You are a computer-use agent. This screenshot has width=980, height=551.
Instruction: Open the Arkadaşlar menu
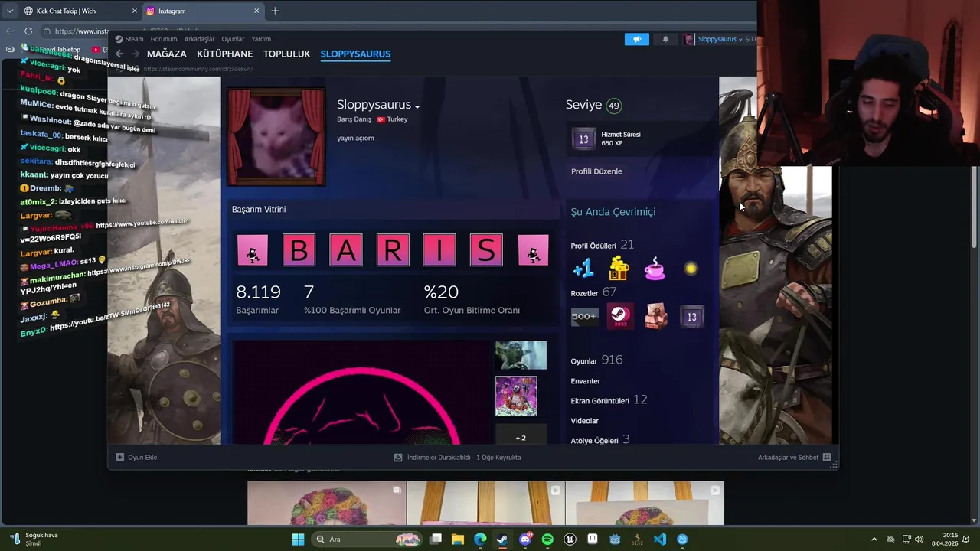199,39
